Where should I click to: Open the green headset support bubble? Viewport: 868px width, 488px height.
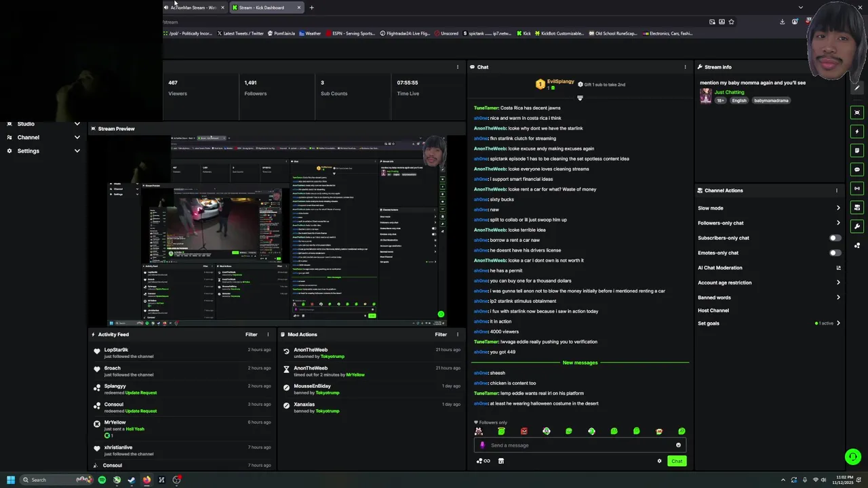pos(853,457)
